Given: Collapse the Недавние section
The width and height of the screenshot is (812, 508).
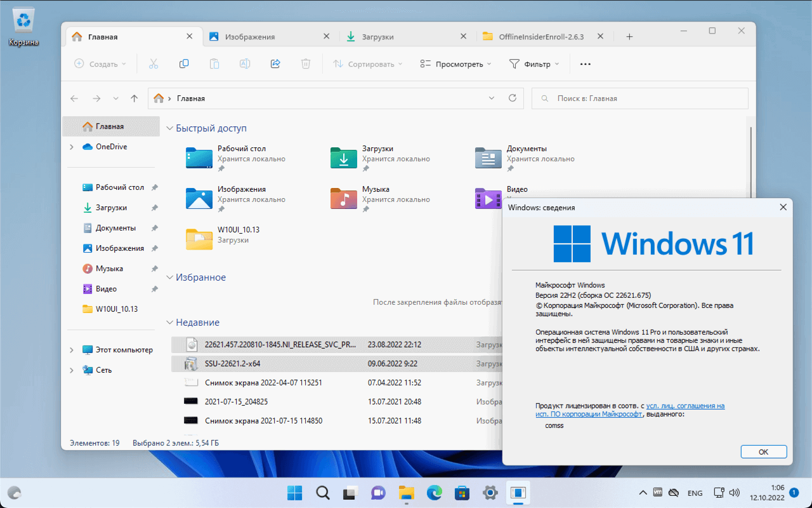Looking at the screenshot, I should 169,323.
